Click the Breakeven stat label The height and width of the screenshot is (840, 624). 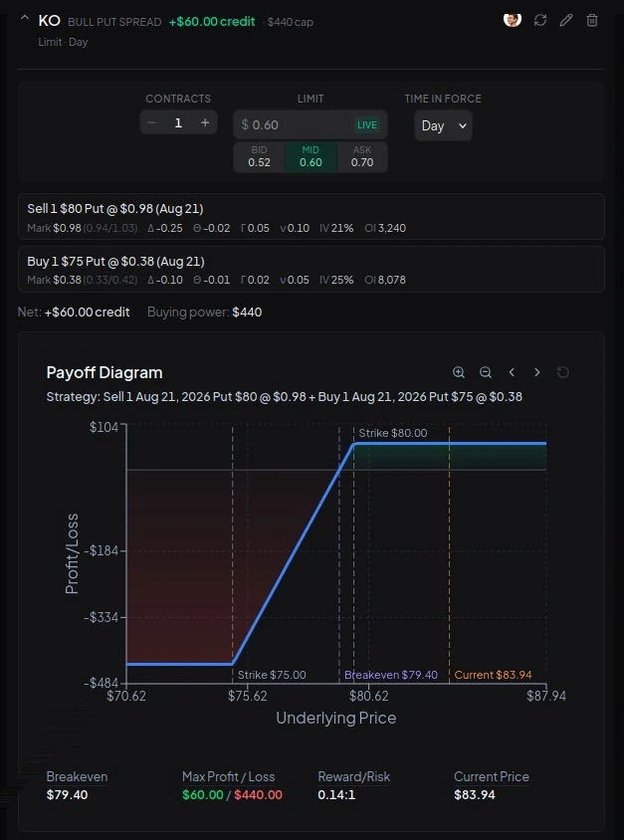point(77,776)
